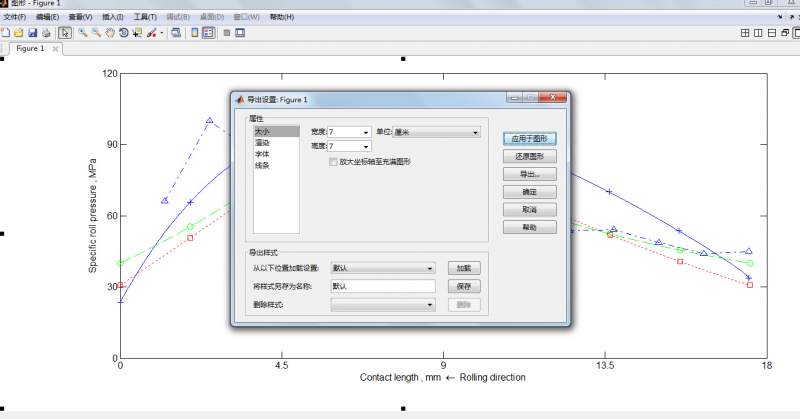The width and height of the screenshot is (800, 419).
Task: Select 大小 in the properties list
Action: [x=276, y=132]
